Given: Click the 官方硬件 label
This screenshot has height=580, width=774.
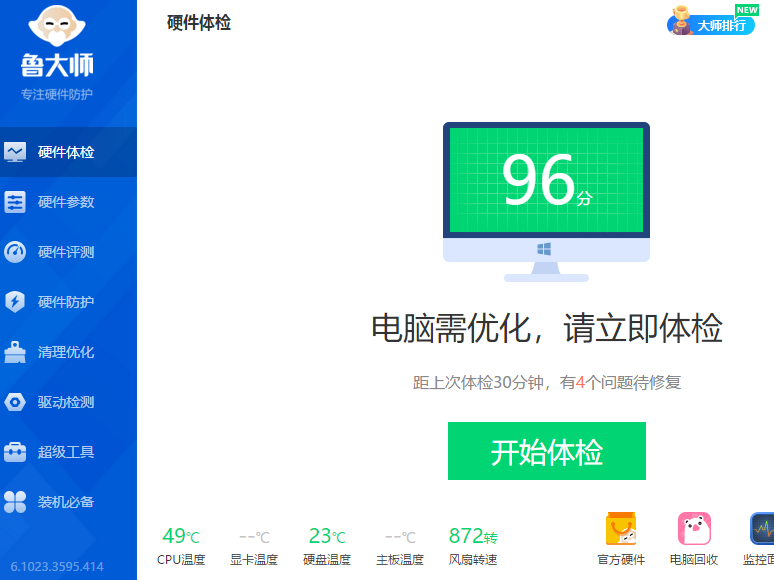Looking at the screenshot, I should 621,559.
